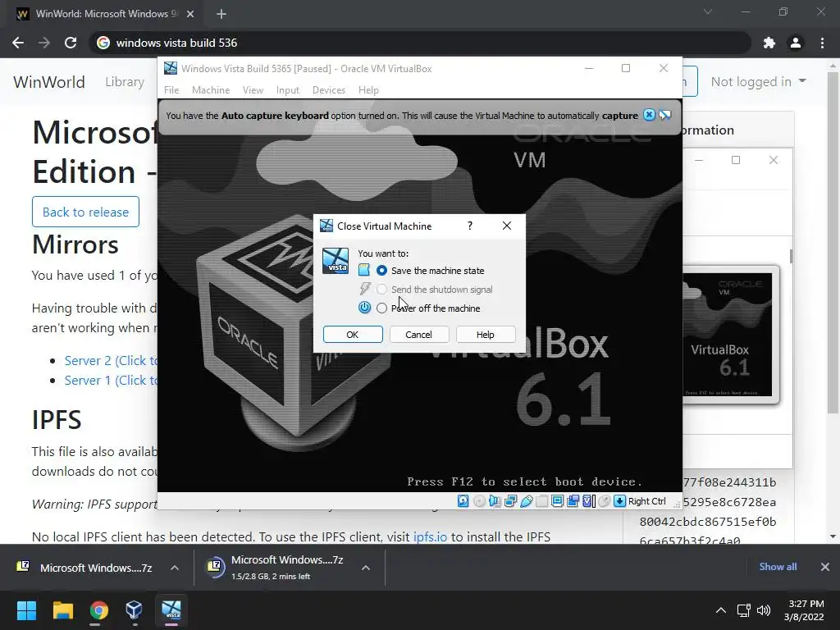Click the optical disk icon in VirtualBox status bar

(479, 501)
